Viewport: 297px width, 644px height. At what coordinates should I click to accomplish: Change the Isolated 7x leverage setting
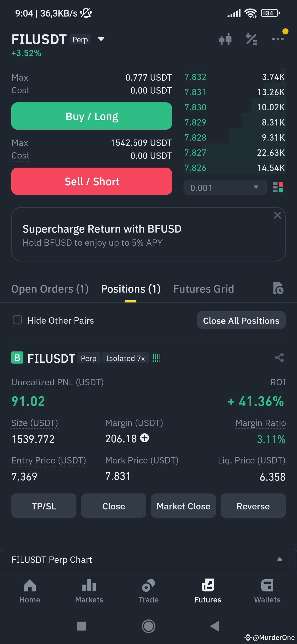125,358
